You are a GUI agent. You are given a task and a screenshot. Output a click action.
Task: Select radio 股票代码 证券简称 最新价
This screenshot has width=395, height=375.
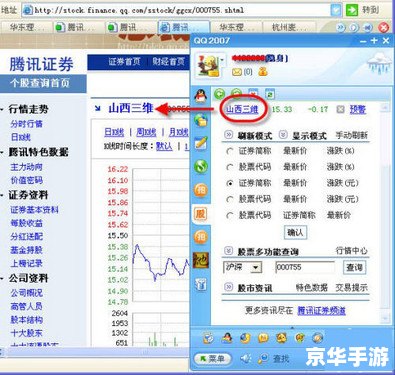pos(229,215)
